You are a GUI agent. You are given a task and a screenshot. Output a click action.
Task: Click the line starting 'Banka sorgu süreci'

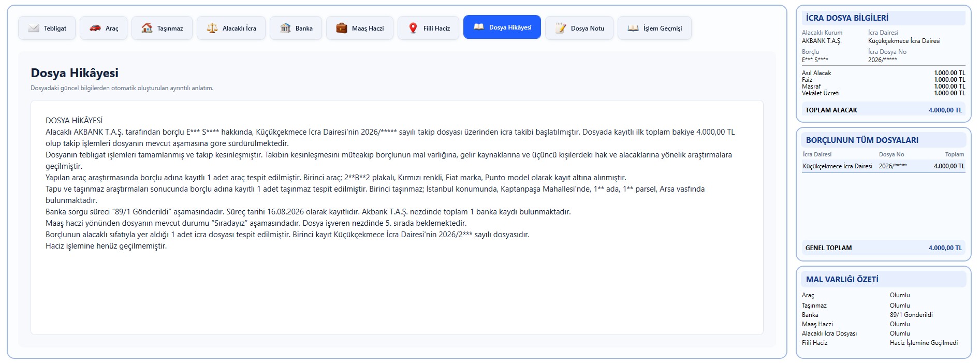click(x=308, y=212)
